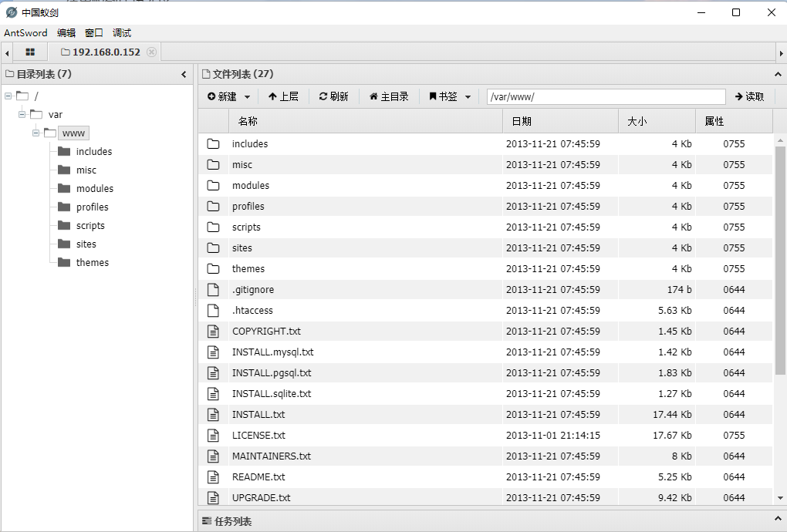Select themes folder in directory tree

coord(93,263)
